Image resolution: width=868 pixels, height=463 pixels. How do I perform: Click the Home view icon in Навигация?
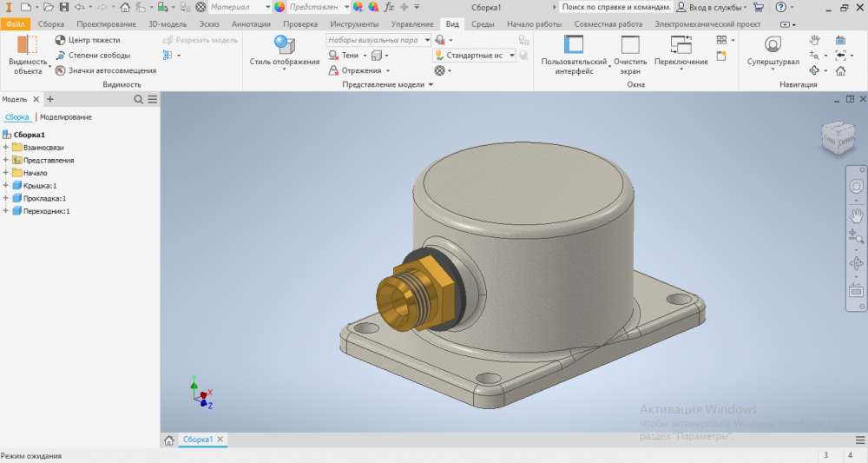[840, 70]
